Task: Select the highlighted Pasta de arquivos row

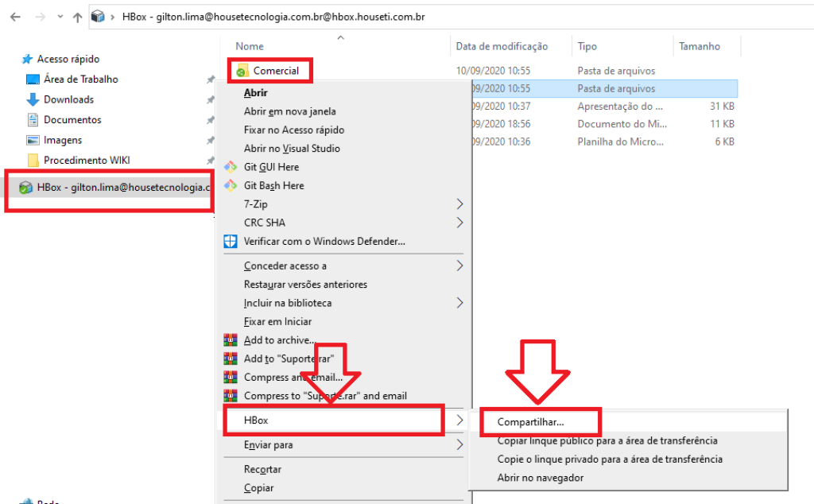Action: point(605,89)
